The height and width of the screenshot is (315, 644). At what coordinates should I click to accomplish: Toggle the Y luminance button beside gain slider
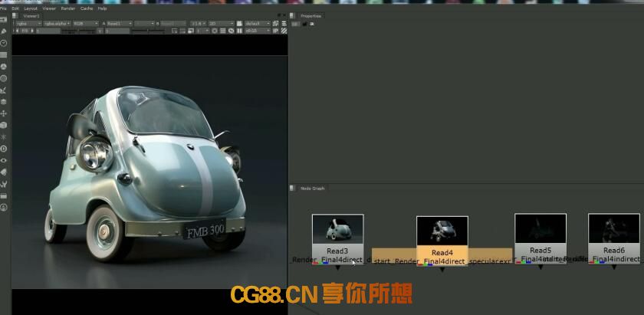pyautogui.click(x=100, y=31)
